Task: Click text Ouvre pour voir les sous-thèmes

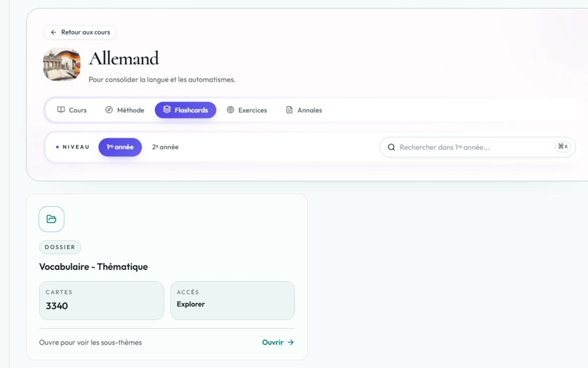Action: pyautogui.click(x=90, y=343)
